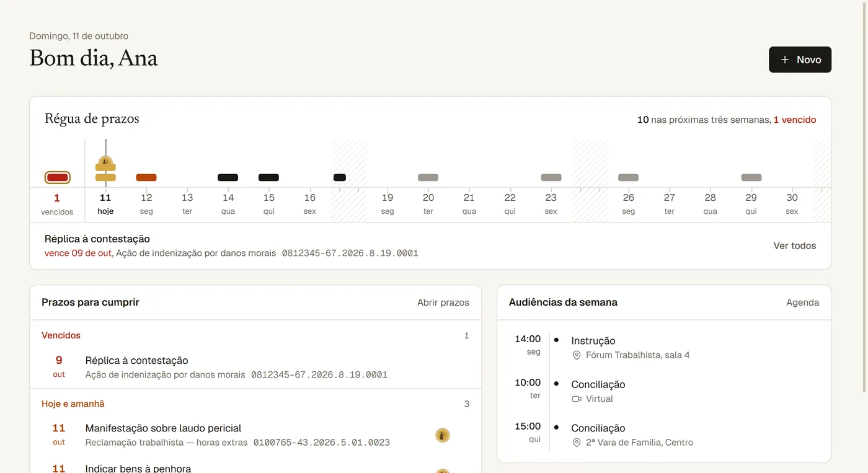Select day 11 'hoje' on the ruler

pos(105,204)
